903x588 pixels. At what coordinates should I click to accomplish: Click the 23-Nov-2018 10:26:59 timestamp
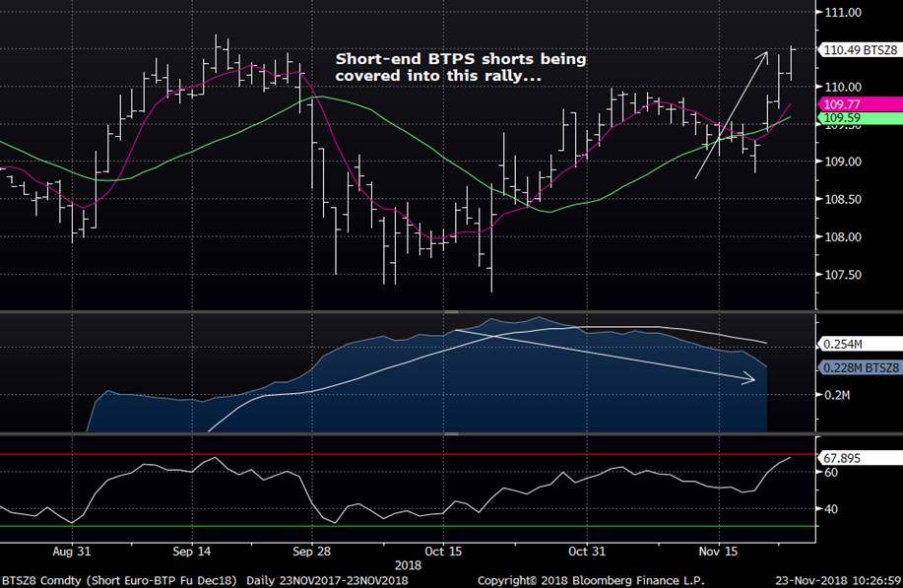838,580
